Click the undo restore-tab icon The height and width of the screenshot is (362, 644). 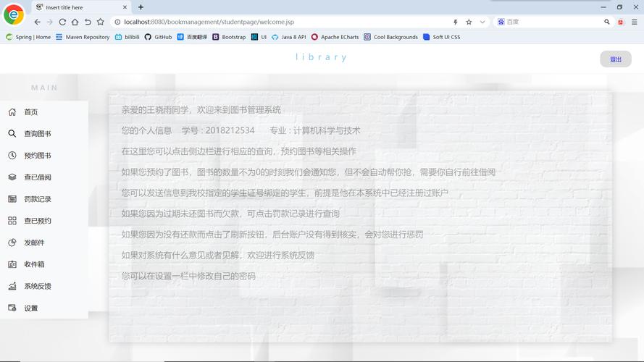[88, 22]
